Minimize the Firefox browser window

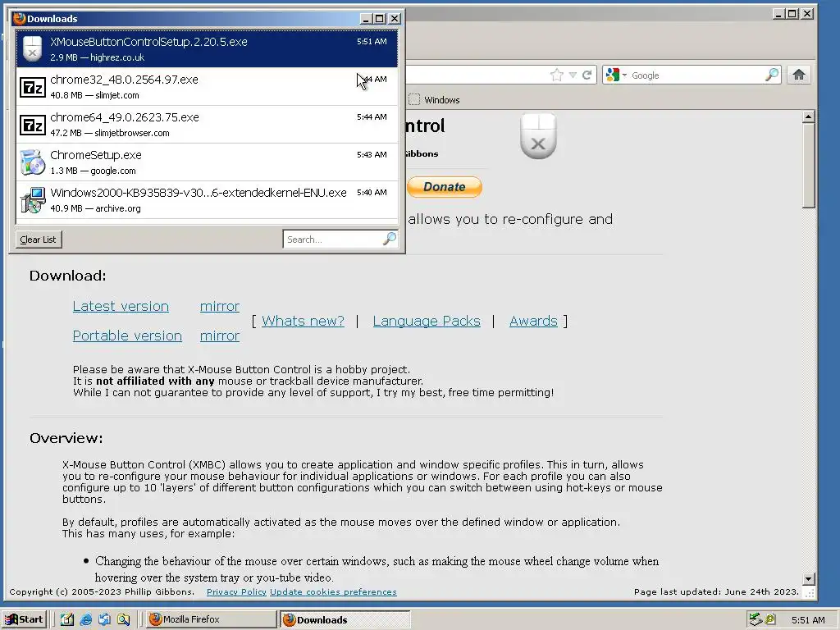tap(779, 13)
